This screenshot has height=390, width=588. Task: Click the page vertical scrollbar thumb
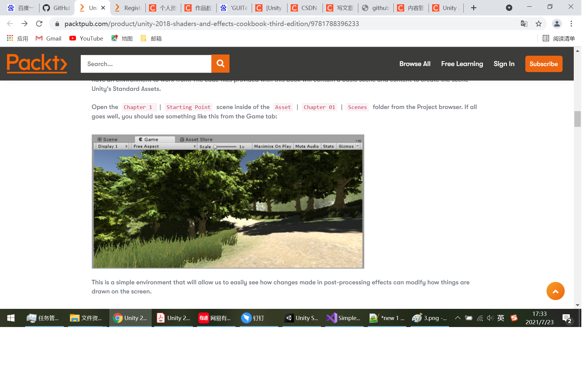[x=577, y=119]
